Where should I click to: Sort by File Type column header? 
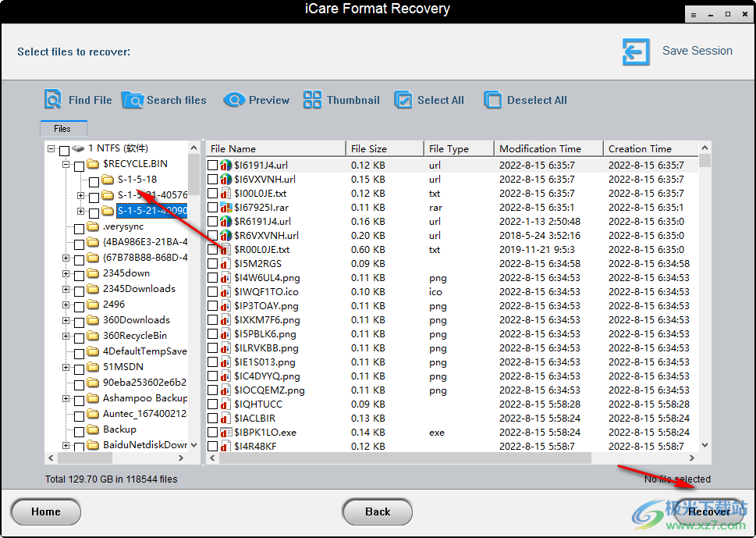(x=460, y=149)
